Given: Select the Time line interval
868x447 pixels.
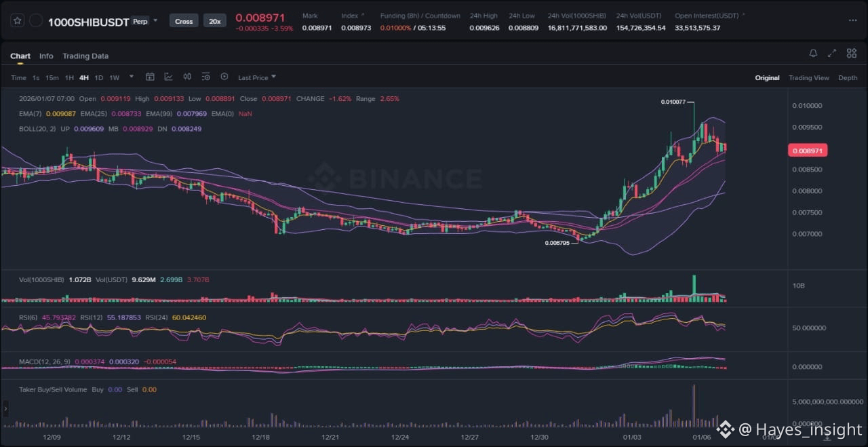Looking at the screenshot, I should click(18, 77).
